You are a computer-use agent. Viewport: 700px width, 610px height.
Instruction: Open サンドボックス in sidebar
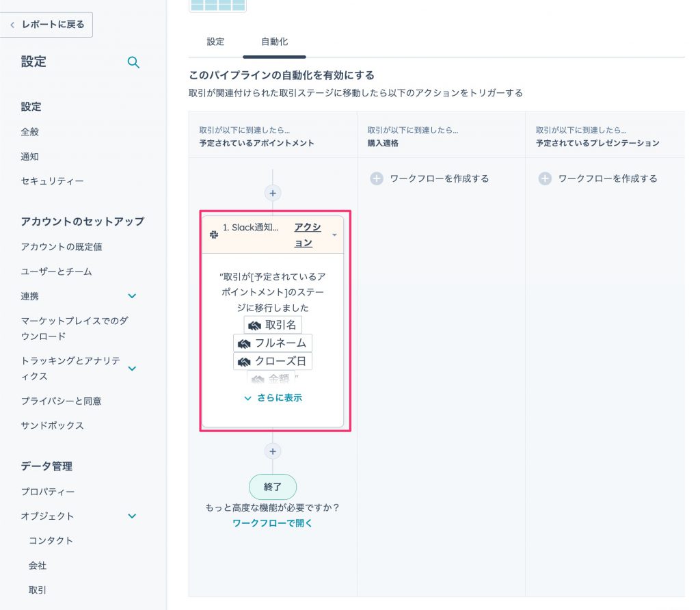click(x=52, y=425)
